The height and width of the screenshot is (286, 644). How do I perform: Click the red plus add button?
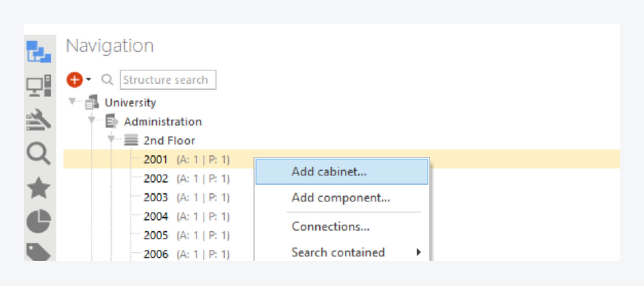[74, 80]
